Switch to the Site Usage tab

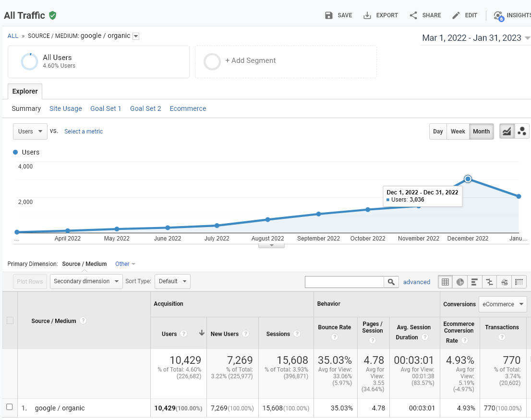coord(66,108)
